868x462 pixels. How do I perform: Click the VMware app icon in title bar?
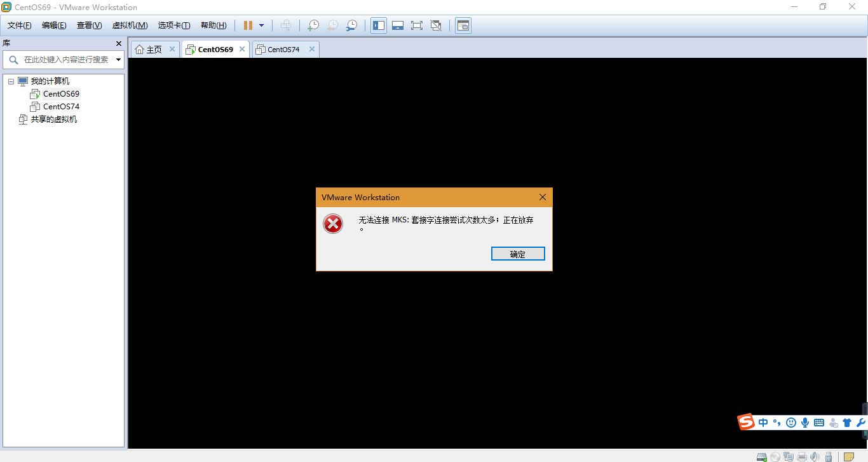tap(6, 7)
